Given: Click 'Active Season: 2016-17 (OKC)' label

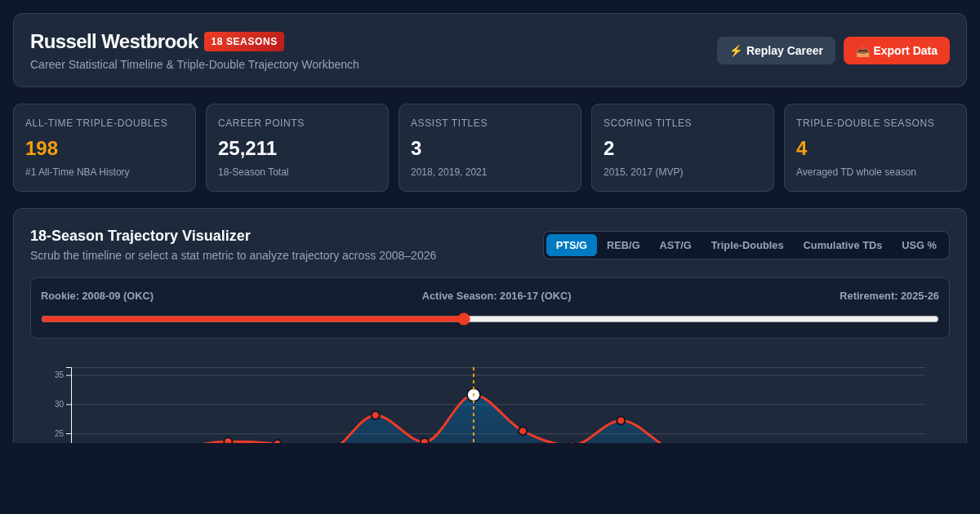Looking at the screenshot, I should point(497,295).
